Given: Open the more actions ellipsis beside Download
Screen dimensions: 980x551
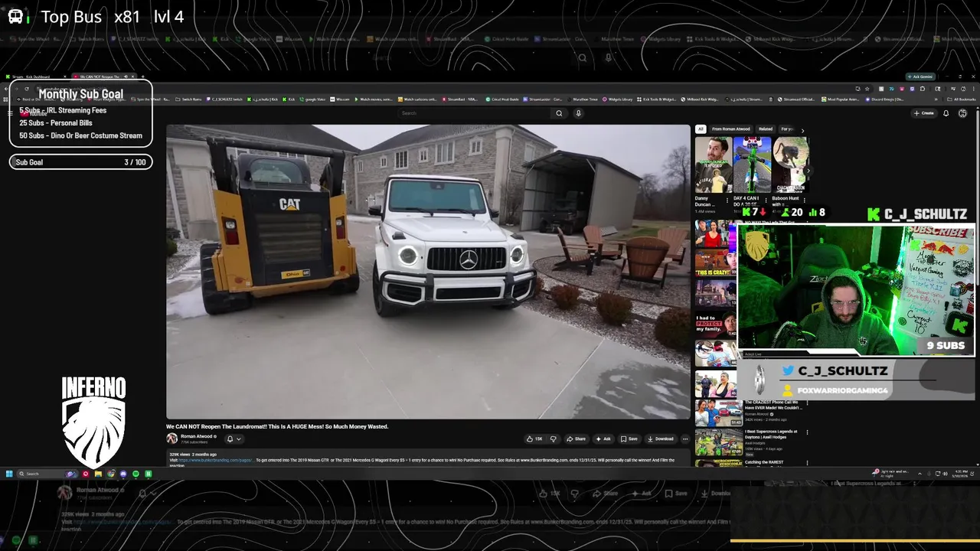Looking at the screenshot, I should [x=685, y=439].
